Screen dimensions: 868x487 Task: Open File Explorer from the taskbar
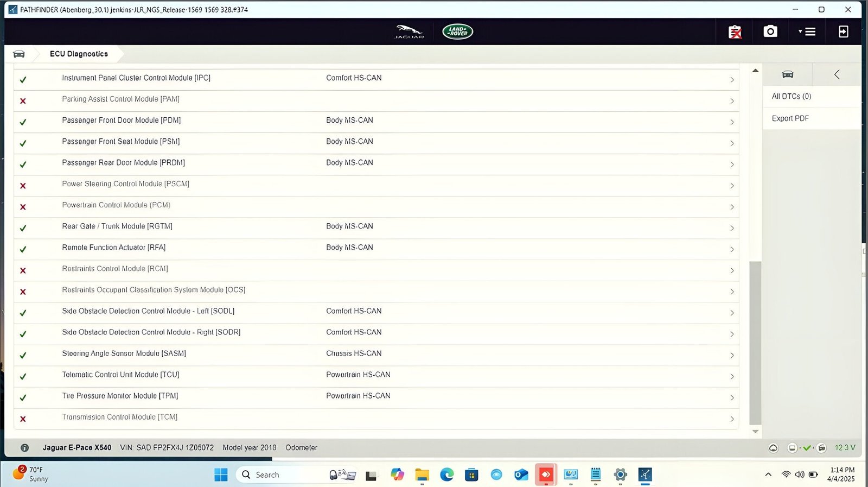point(422,475)
